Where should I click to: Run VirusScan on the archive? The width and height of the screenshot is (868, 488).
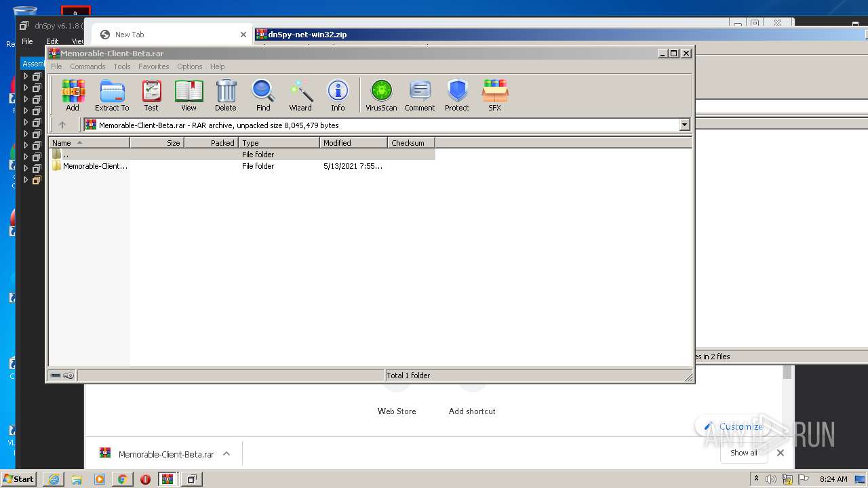381,96
